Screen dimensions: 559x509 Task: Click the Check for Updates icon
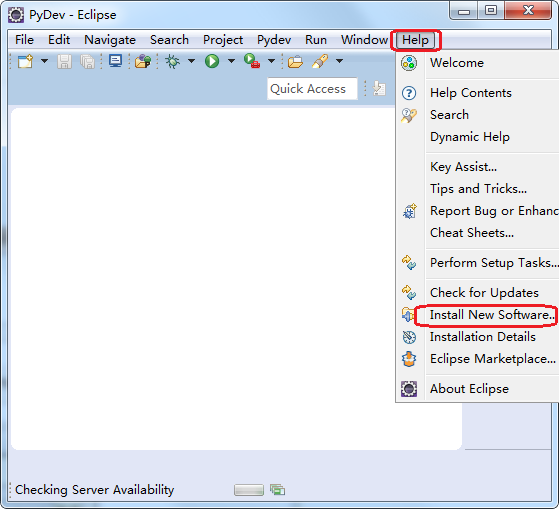[409, 293]
